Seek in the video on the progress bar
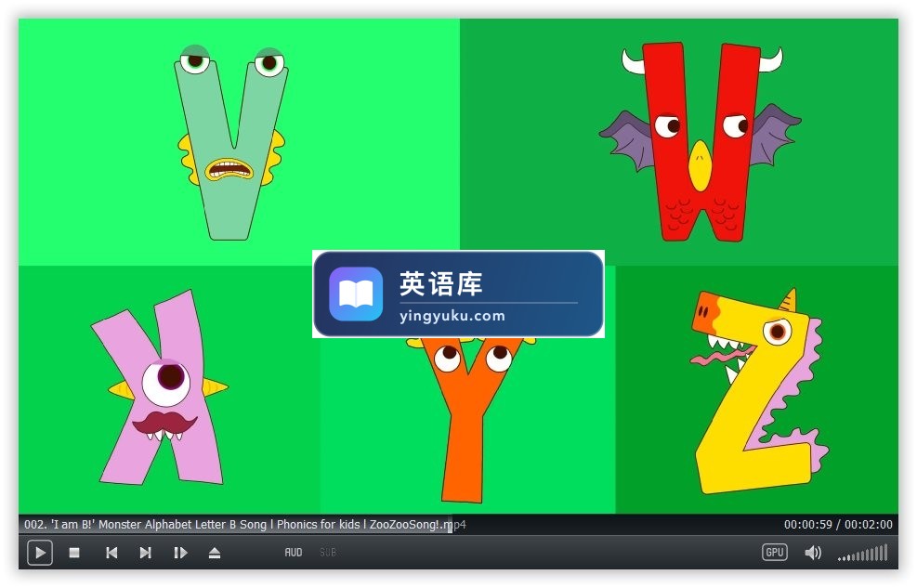This screenshot has width=917, height=588. coord(459,524)
